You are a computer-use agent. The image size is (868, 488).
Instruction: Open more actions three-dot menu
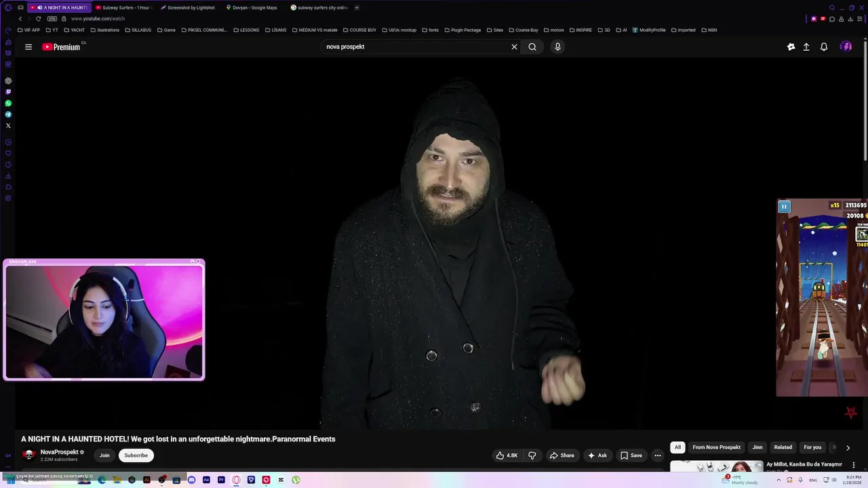click(x=658, y=455)
